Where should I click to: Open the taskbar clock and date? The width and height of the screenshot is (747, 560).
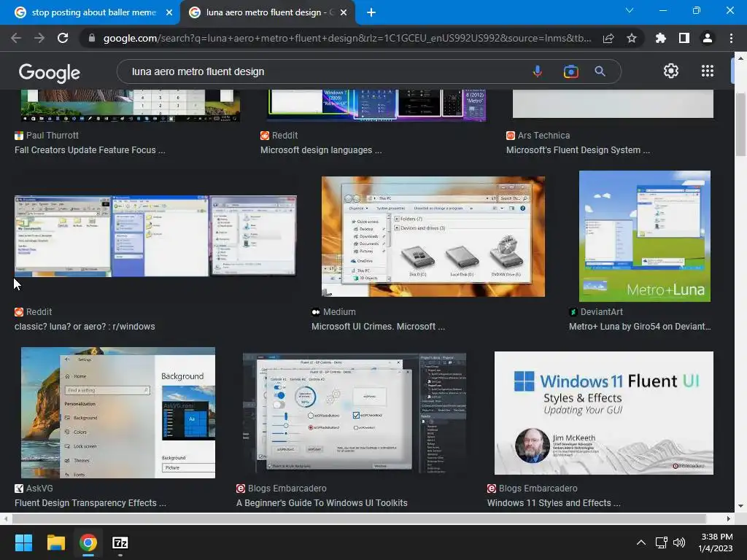pyautogui.click(x=716, y=542)
